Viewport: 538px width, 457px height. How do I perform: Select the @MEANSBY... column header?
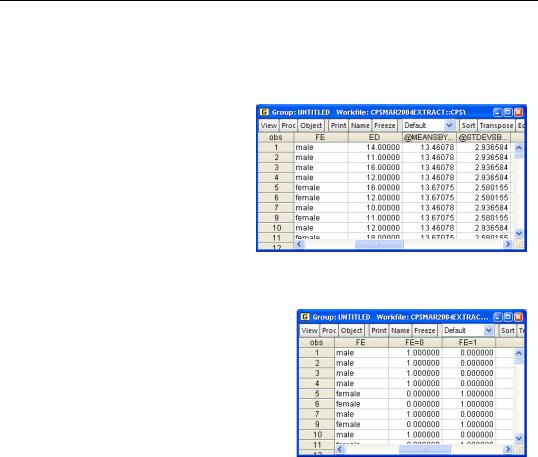(429, 137)
